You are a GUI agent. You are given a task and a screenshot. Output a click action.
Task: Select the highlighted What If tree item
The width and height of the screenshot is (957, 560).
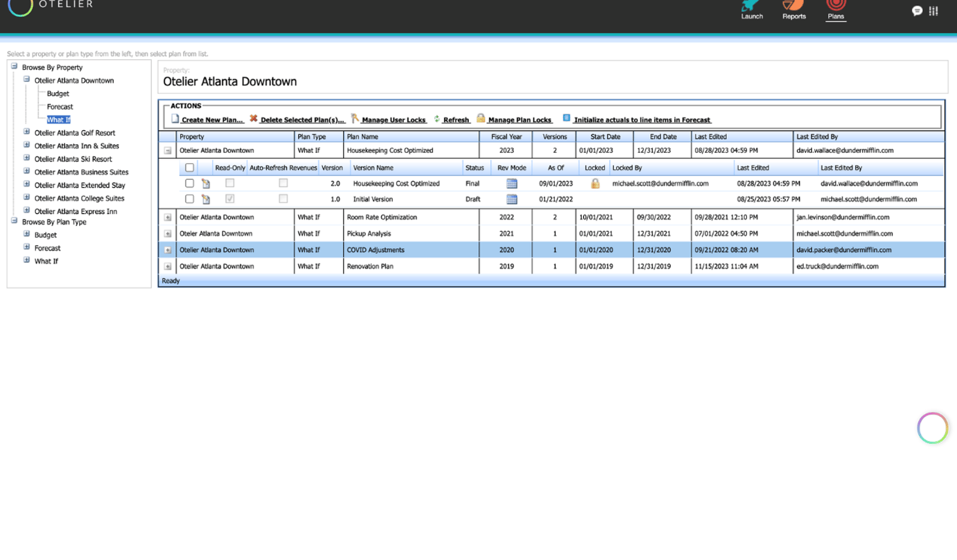pos(59,120)
